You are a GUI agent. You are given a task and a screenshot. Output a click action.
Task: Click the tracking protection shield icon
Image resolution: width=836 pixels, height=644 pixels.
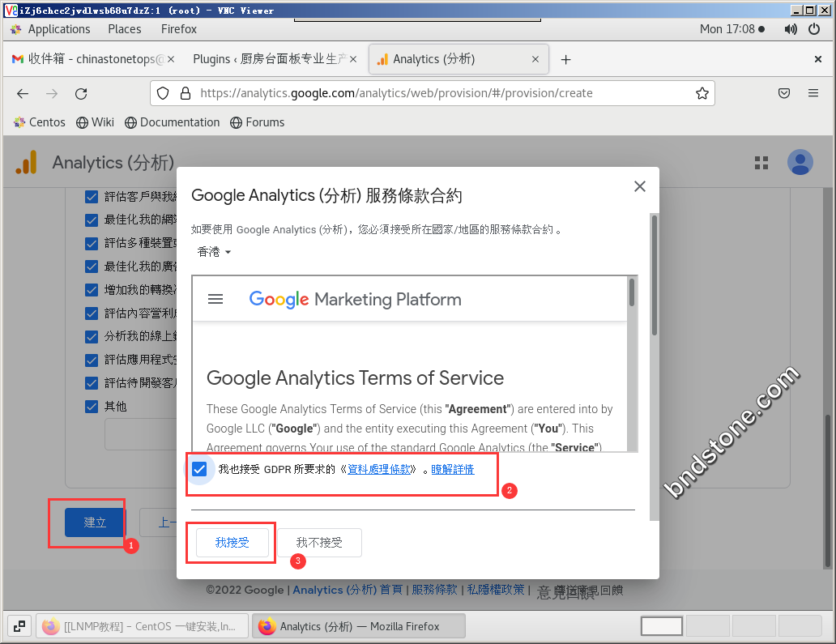pyautogui.click(x=163, y=93)
